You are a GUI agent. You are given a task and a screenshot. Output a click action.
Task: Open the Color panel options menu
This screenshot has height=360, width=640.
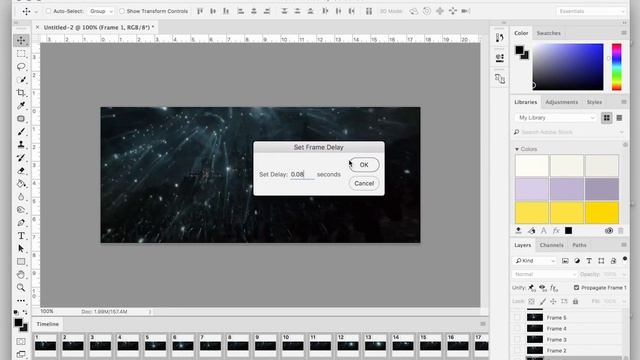(x=624, y=33)
